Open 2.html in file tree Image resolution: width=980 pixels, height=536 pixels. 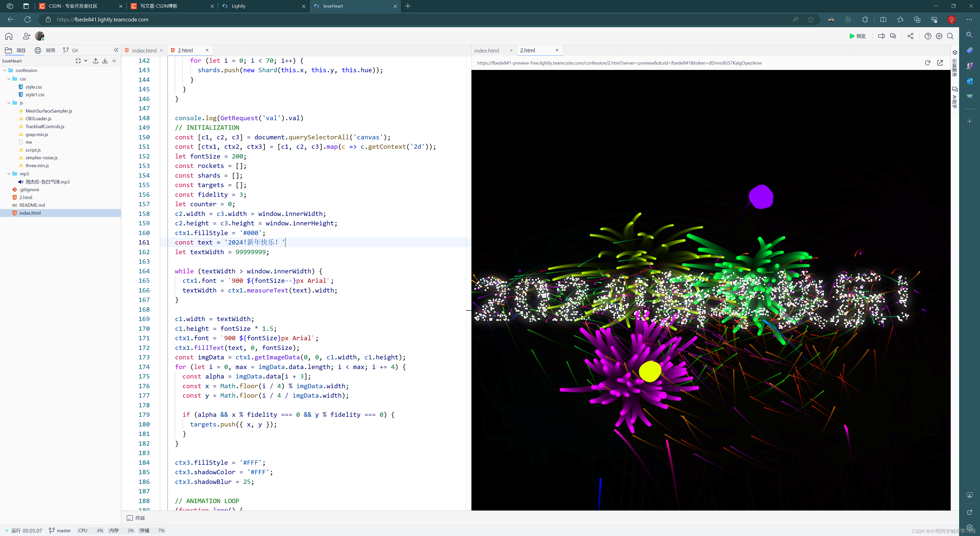coord(26,198)
